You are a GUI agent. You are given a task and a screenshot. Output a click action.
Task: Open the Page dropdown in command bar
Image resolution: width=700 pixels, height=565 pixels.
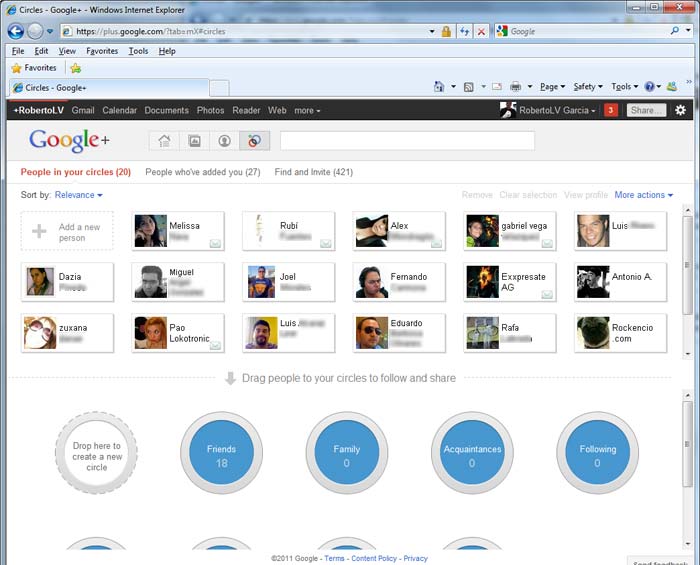tap(552, 87)
